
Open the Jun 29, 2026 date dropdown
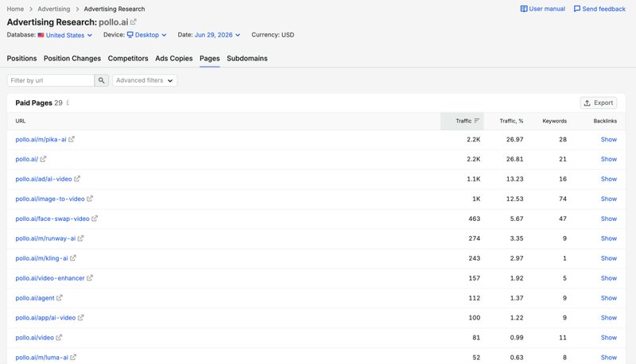tap(217, 35)
